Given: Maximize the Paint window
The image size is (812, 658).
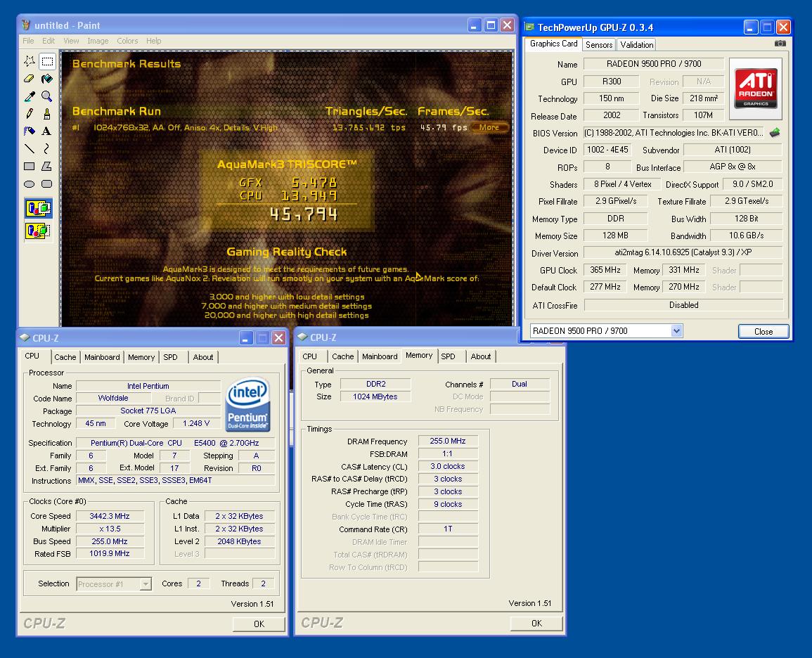Looking at the screenshot, I should pos(491,25).
